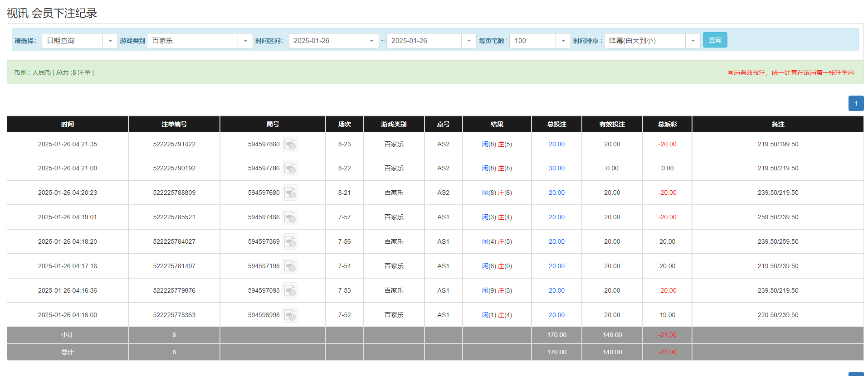View replay icon for round 594597466
The image size is (868, 376).
[290, 217]
